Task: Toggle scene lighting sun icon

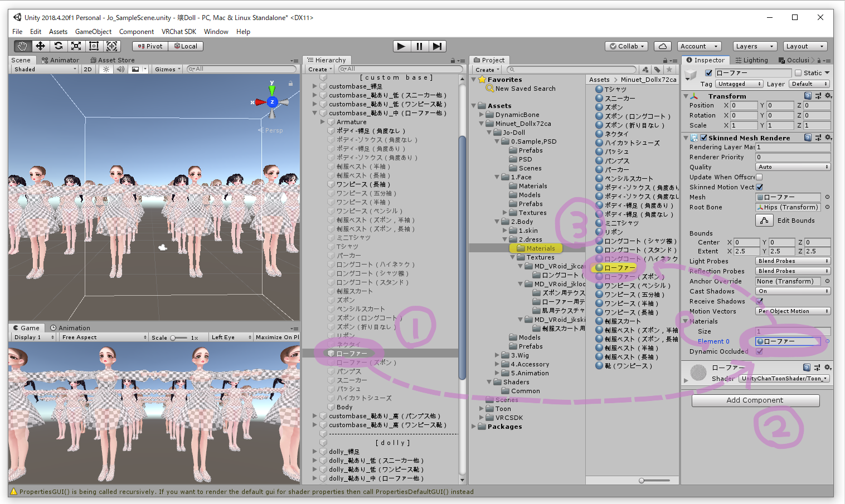Action: [x=106, y=69]
